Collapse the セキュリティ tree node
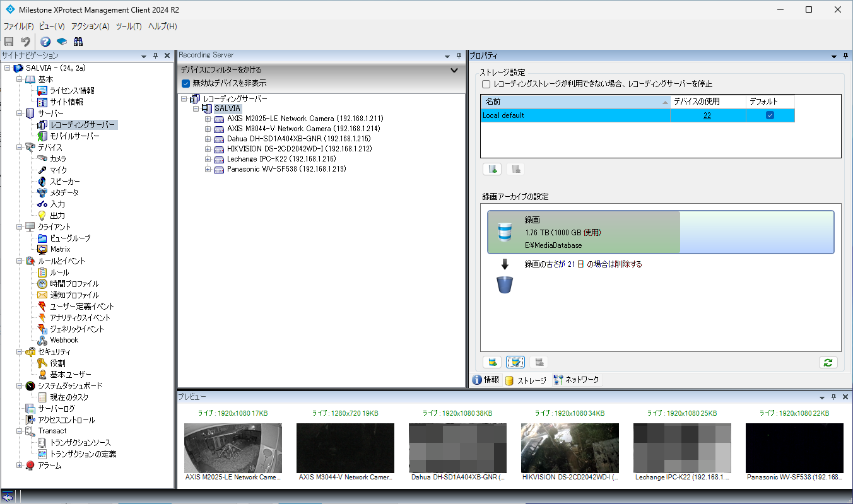853x504 pixels. 19,352
